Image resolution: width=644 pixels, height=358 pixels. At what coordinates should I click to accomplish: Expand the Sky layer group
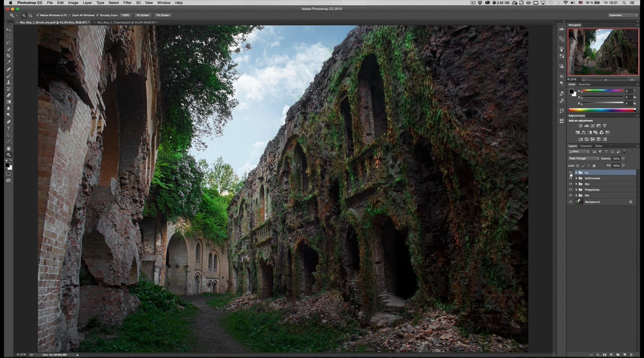click(576, 184)
